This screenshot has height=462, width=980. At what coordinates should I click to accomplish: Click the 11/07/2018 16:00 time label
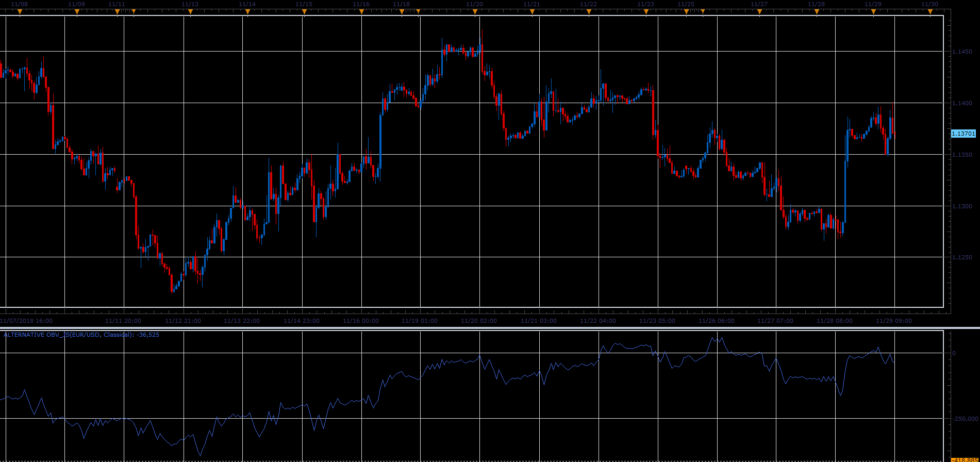tap(26, 321)
